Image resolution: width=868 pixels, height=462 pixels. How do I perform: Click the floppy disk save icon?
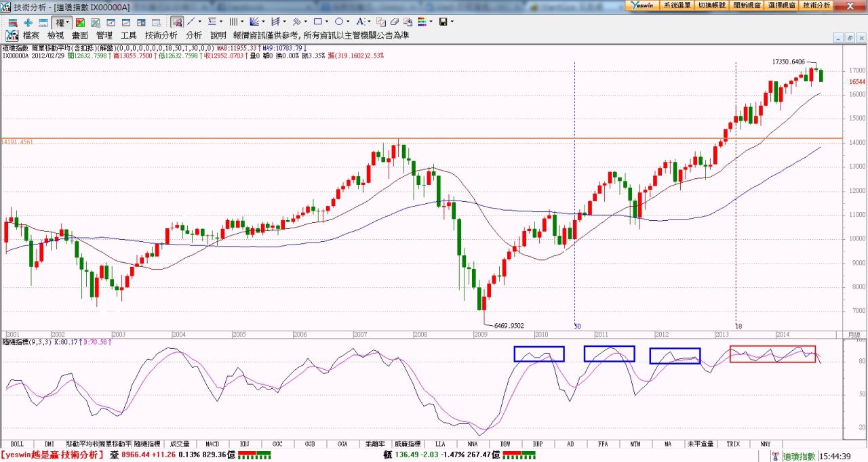coord(443,22)
